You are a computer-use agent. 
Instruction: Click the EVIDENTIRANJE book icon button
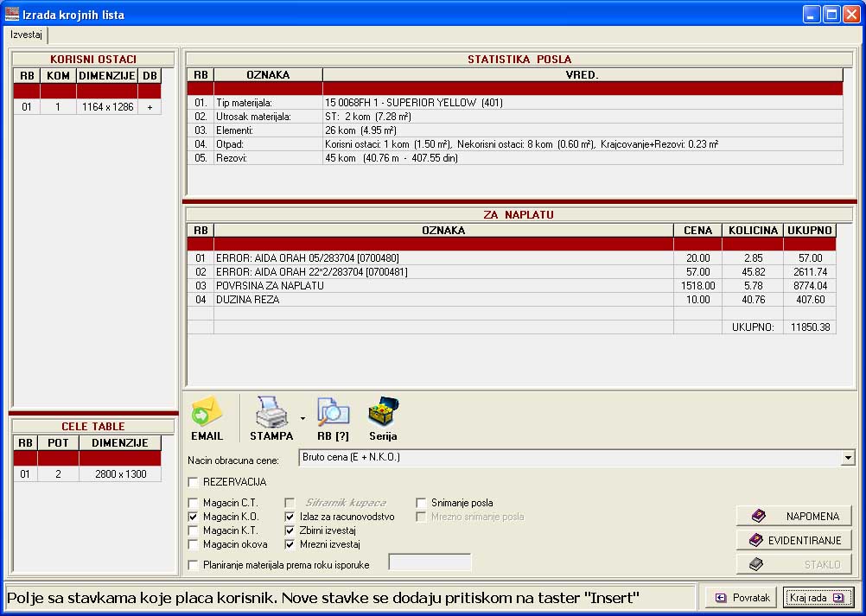(794, 540)
